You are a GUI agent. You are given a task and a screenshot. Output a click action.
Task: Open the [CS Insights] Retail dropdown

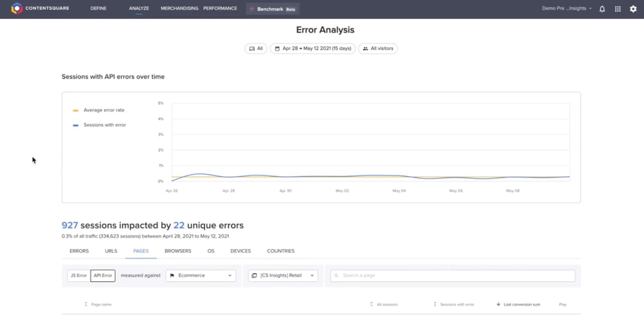(x=283, y=275)
